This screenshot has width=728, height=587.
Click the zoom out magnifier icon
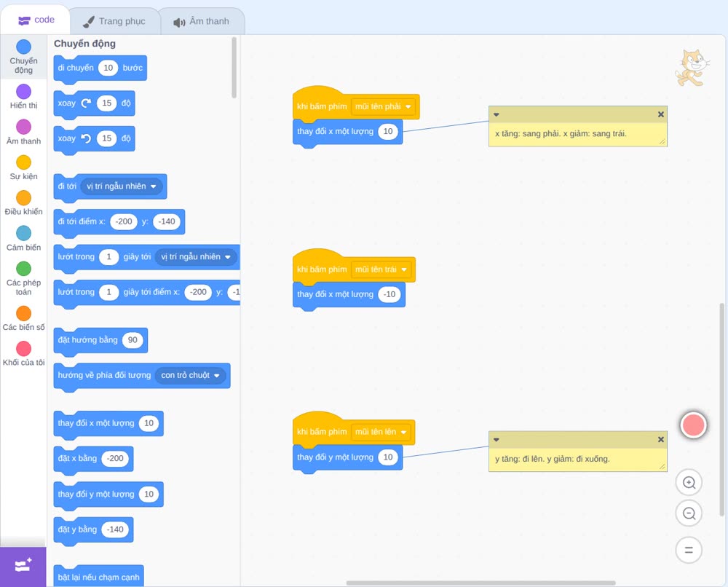coord(689,513)
